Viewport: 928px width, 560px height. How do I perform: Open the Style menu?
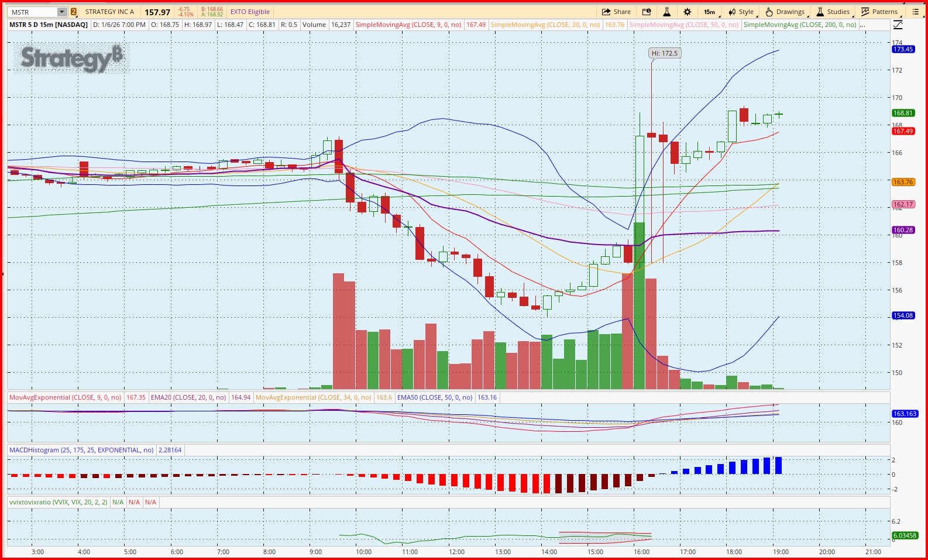741,12
